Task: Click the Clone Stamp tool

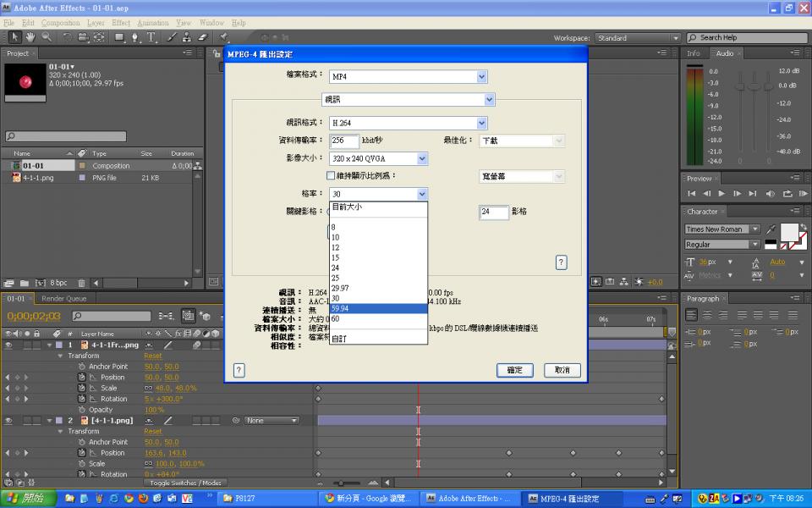Action: point(186,37)
